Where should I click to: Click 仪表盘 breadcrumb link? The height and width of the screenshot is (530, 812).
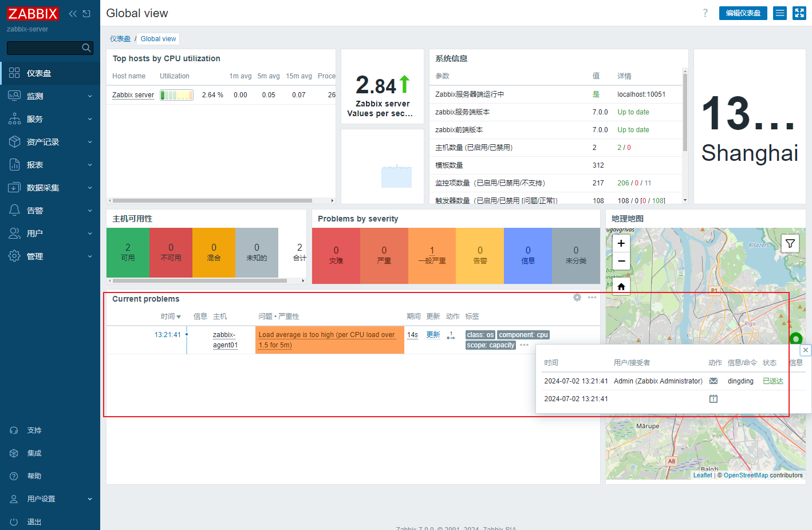(120, 39)
